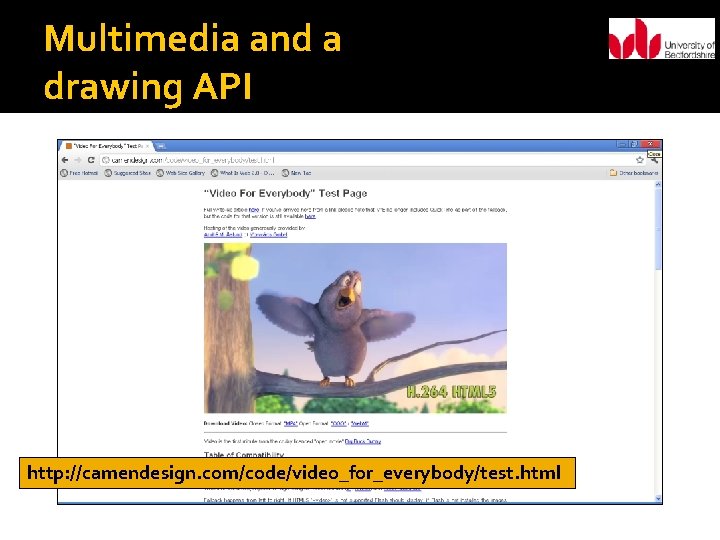Close the "Video For Everybody" Test Page tab
The height and width of the screenshot is (540, 720).
point(147,146)
